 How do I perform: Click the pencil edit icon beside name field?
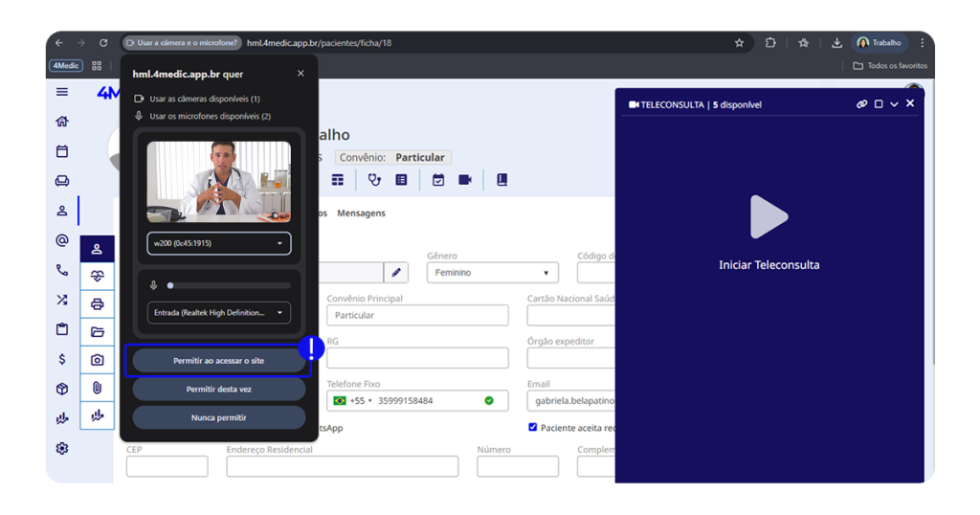click(396, 273)
